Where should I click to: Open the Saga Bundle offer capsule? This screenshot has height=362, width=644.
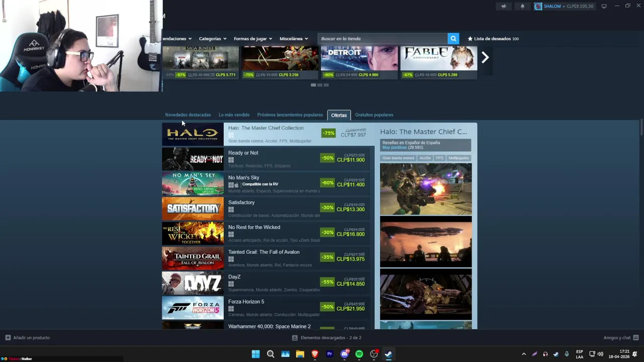(x=201, y=62)
